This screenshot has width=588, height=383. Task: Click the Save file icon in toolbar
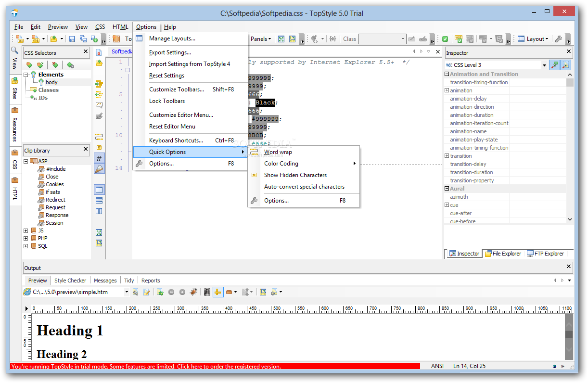pyautogui.click(x=72, y=39)
